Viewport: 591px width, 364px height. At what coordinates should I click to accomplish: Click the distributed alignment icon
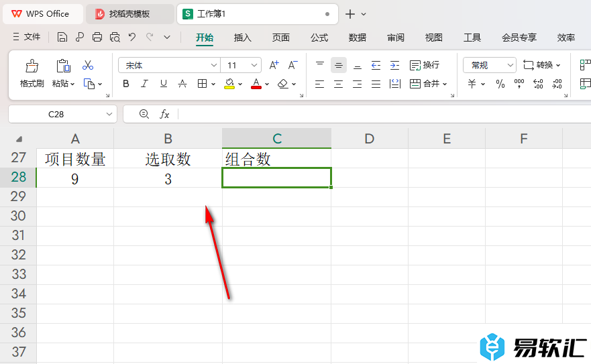click(394, 84)
